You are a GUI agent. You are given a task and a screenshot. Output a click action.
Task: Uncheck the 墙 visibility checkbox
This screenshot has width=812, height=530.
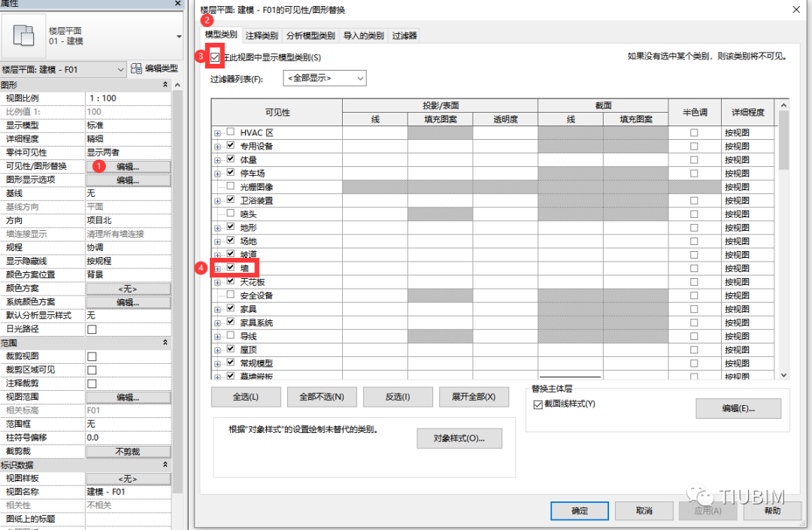(231, 268)
